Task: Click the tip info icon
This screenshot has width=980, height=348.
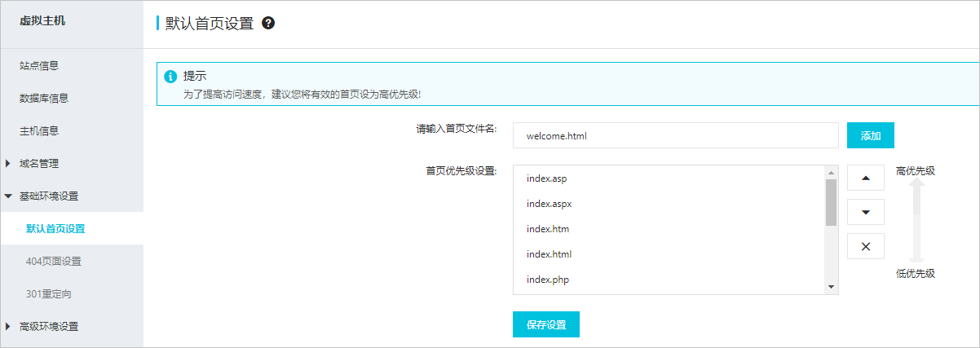Action: [170, 77]
